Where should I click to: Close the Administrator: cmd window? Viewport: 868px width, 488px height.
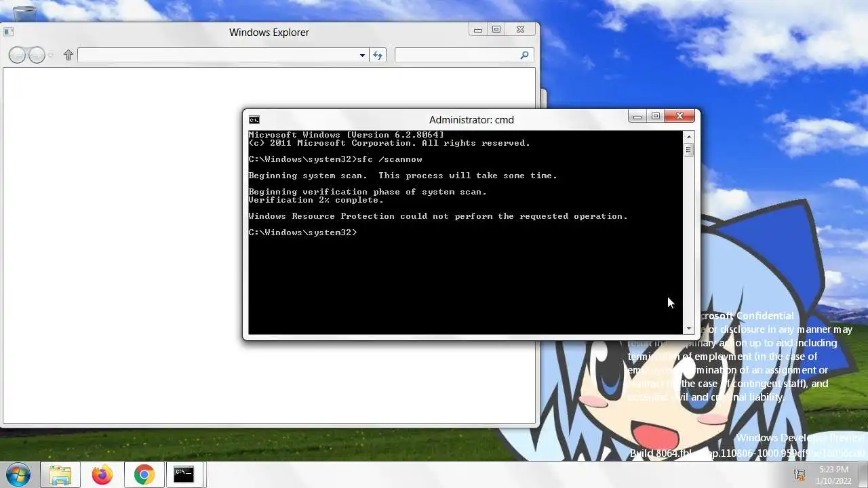[x=679, y=117]
